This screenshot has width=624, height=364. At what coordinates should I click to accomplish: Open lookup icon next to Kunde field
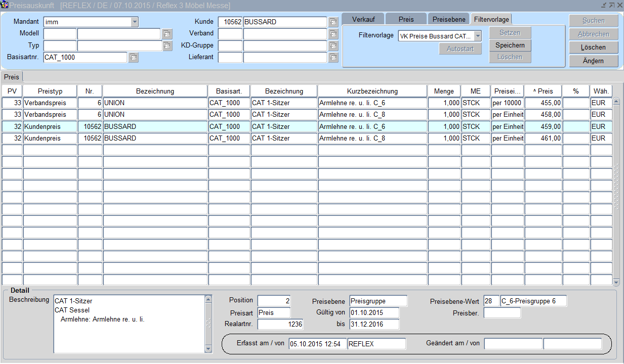(x=333, y=22)
